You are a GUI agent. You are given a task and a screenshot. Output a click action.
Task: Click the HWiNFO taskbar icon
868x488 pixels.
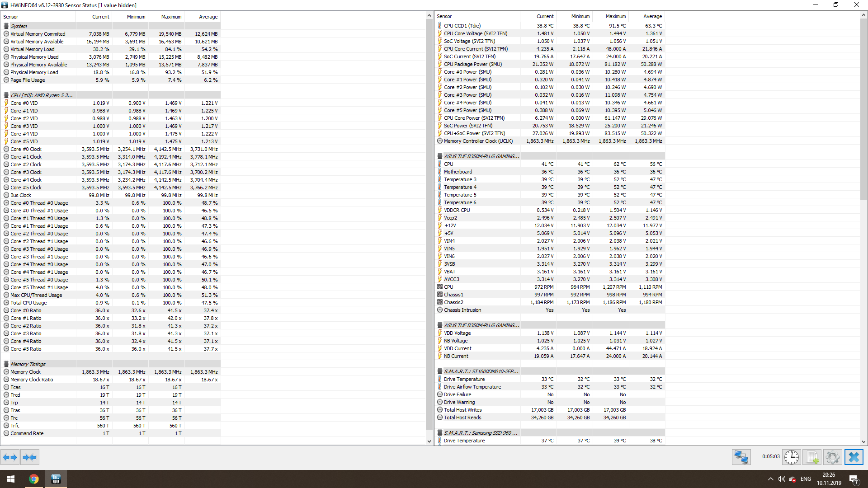point(56,479)
